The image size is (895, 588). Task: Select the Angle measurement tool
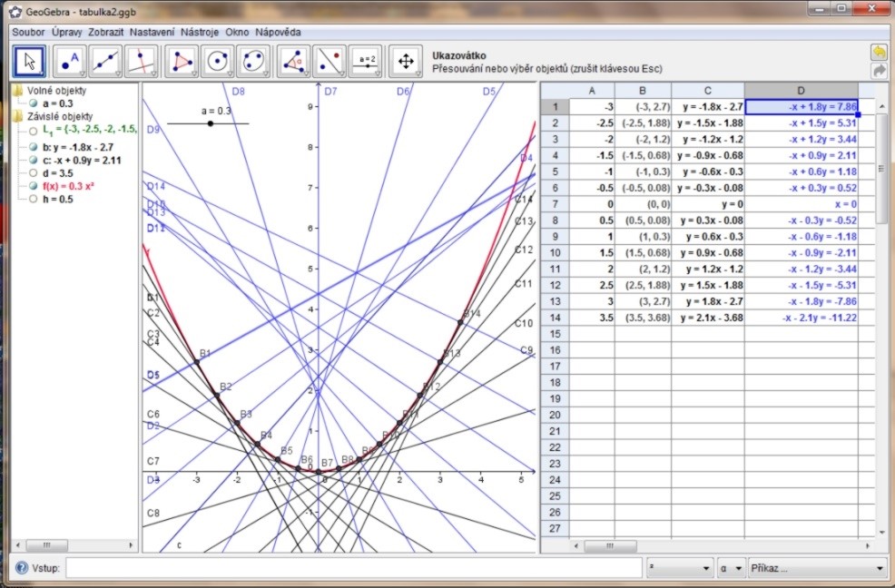[294, 61]
